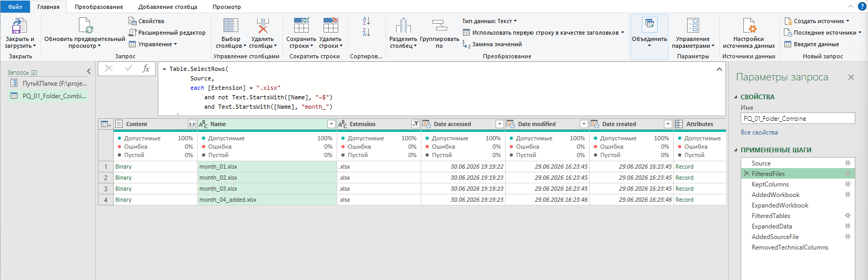The image size is (868, 280).
Task: Open the Date accessed column filter dropdown
Action: coord(500,124)
